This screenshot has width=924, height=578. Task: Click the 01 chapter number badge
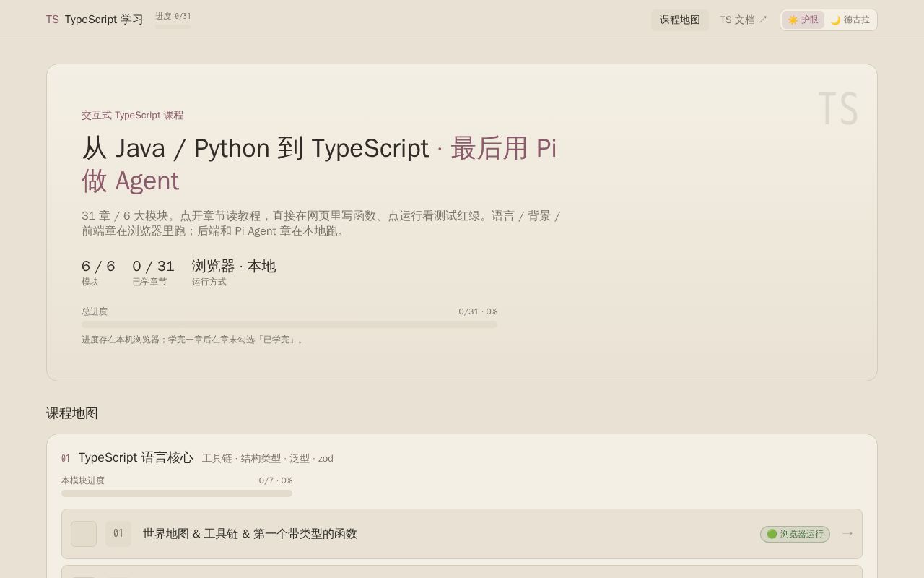click(x=118, y=534)
